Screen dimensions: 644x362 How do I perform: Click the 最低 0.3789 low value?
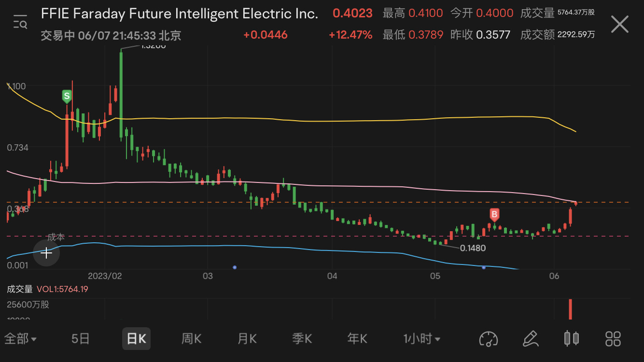pyautogui.click(x=413, y=35)
